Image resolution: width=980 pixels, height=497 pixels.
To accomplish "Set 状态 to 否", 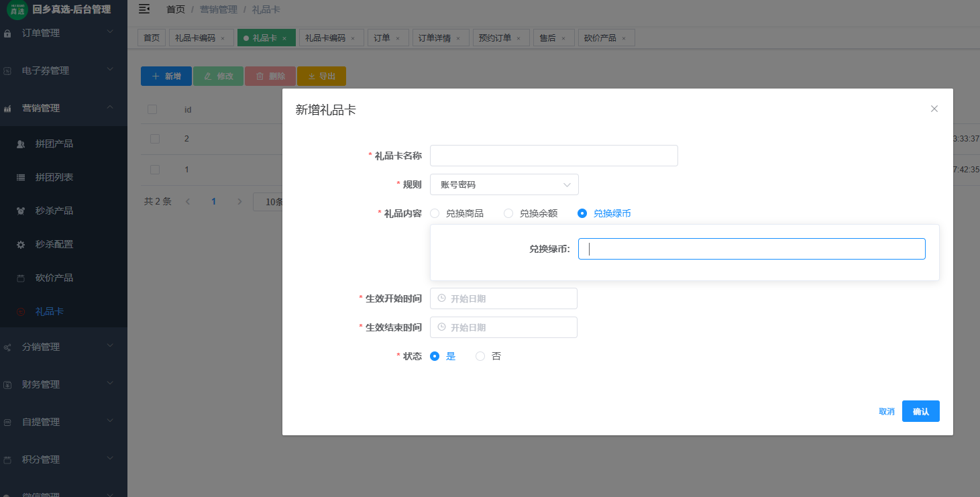I will [480, 356].
